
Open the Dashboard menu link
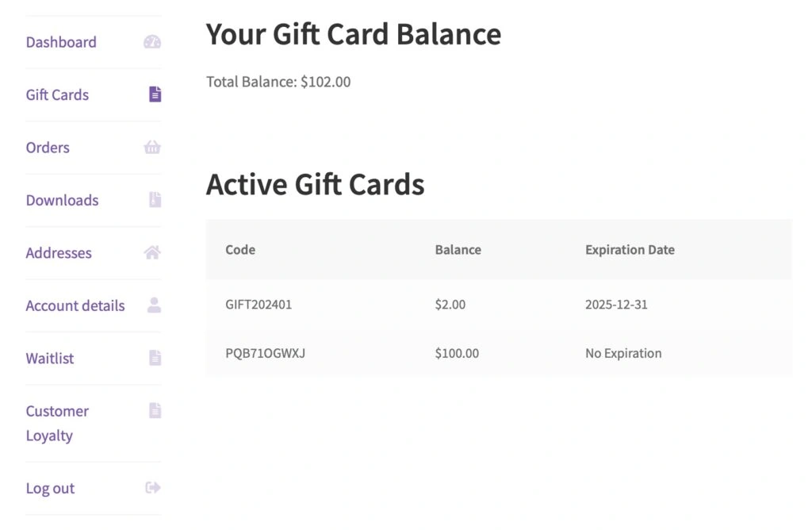point(61,42)
